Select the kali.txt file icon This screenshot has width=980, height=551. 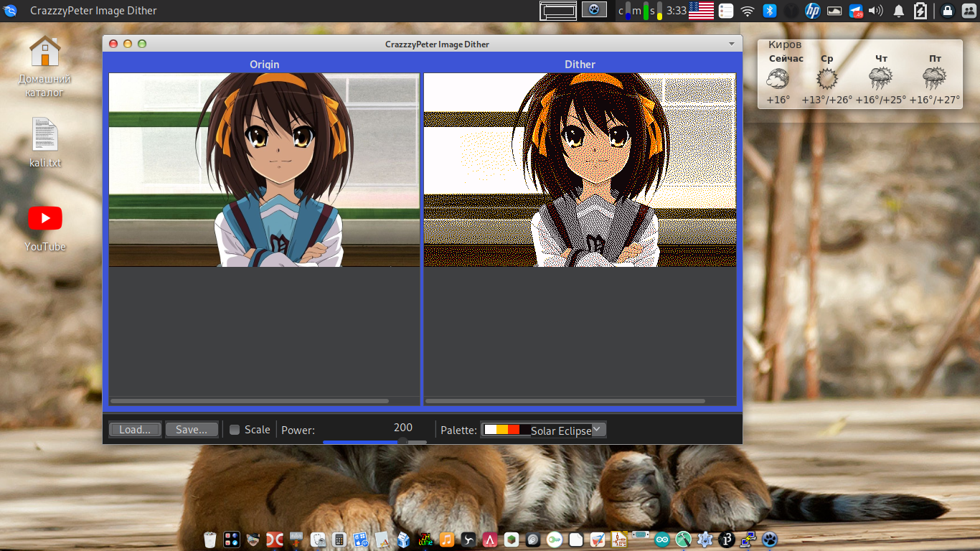point(45,135)
